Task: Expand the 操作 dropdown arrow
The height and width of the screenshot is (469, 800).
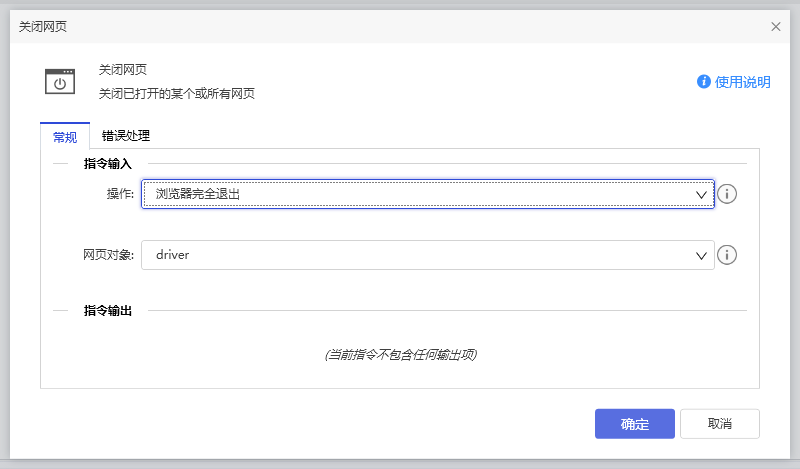Action: pos(702,194)
